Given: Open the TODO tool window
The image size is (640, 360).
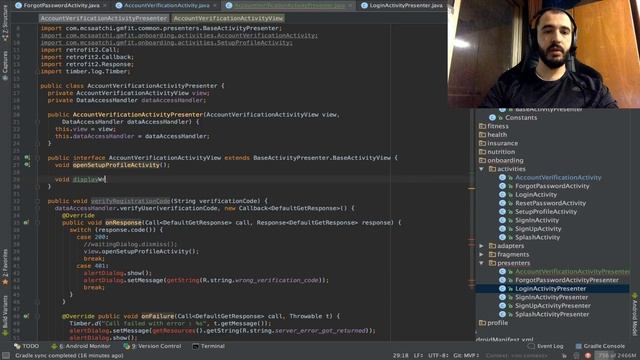Looking at the screenshot, I should (x=27, y=346).
